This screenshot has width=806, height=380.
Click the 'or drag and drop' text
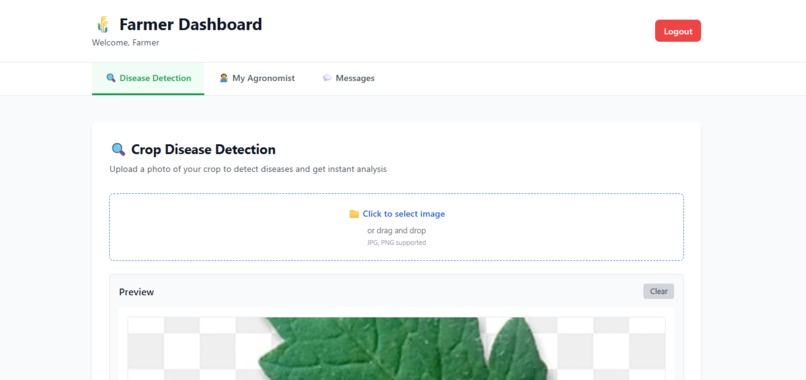[x=396, y=230]
